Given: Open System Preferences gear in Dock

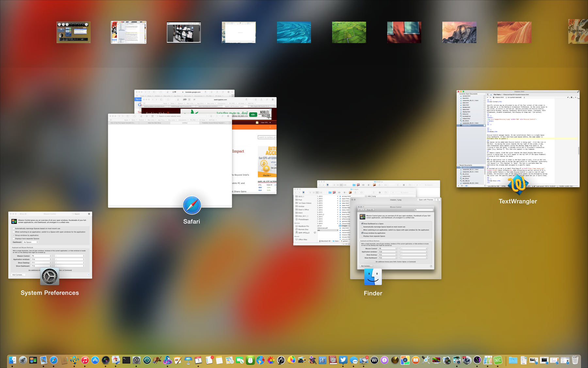Looking at the screenshot, I should click(137, 360).
